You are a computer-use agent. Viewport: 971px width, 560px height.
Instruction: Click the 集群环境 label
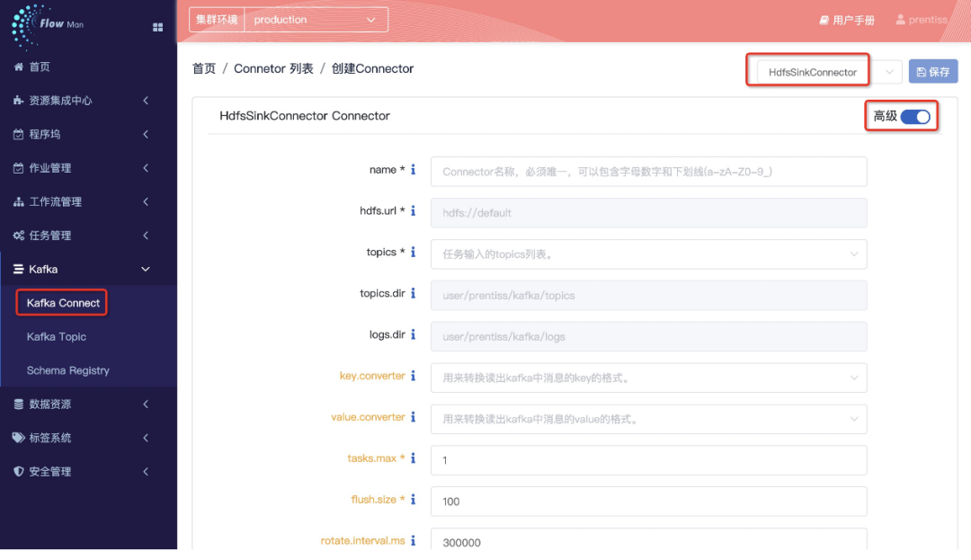217,20
